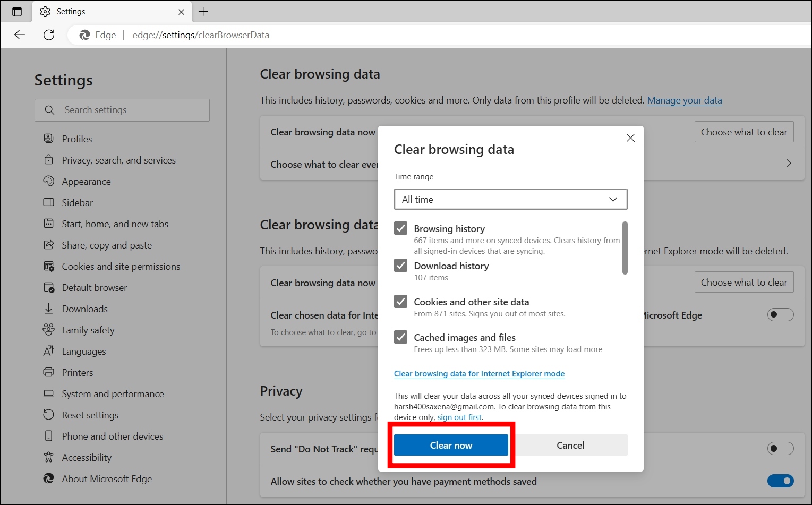The image size is (812, 505).
Task: Uncheck Cookies and other site data
Action: pyautogui.click(x=401, y=302)
